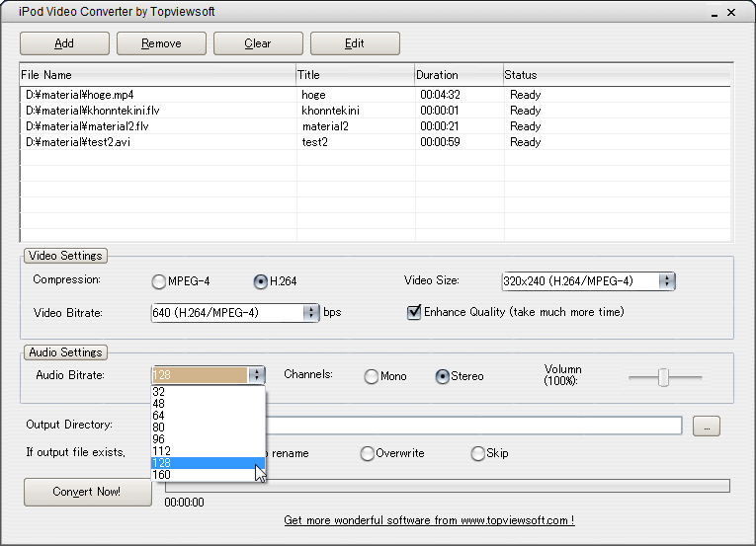Pick 80 from audio bitrate list
Viewport: 756px width, 546px height.
click(209, 428)
